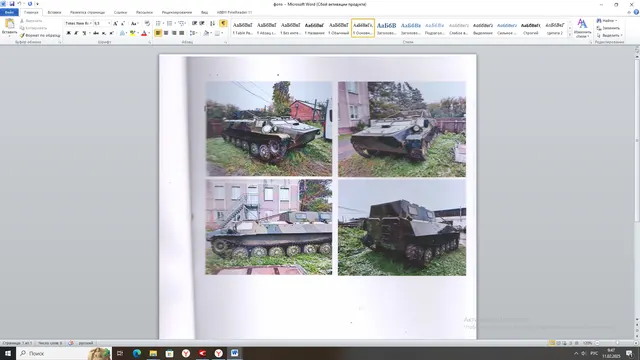This screenshot has height=360, width=640.
Task: Switch to the Ссылки tab
Action: pos(120,12)
